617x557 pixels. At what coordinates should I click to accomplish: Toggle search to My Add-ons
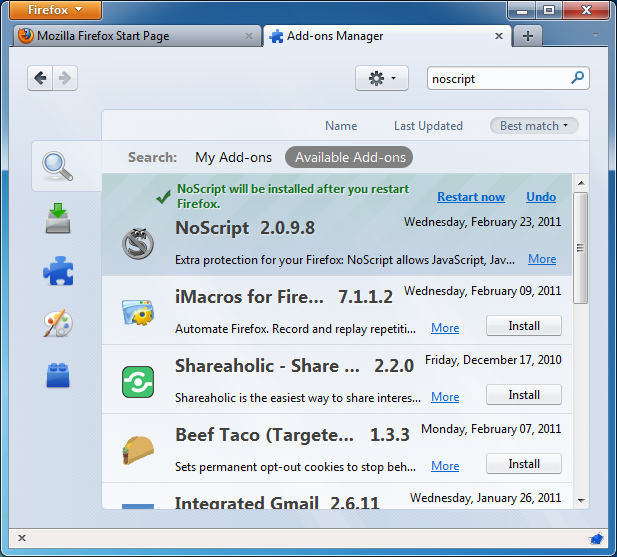[x=233, y=157]
